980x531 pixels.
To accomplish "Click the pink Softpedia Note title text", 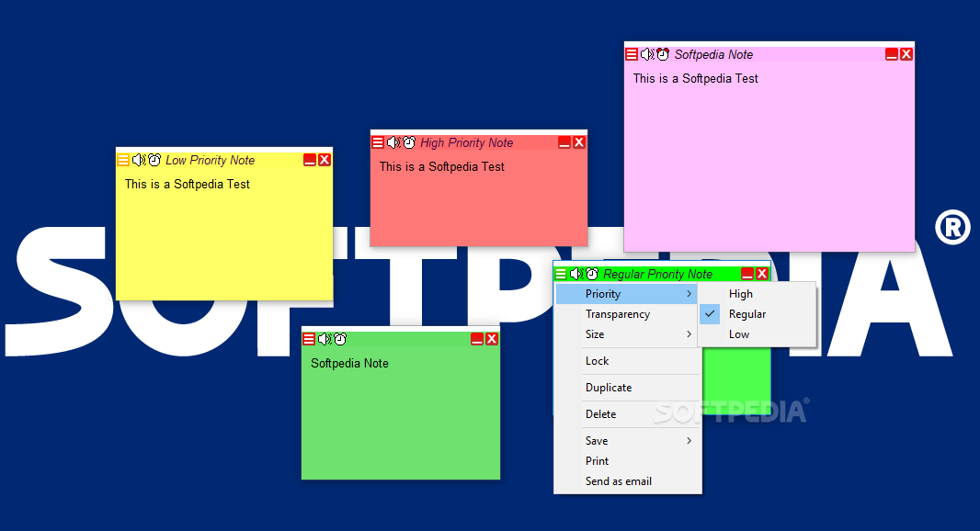I will click(713, 54).
